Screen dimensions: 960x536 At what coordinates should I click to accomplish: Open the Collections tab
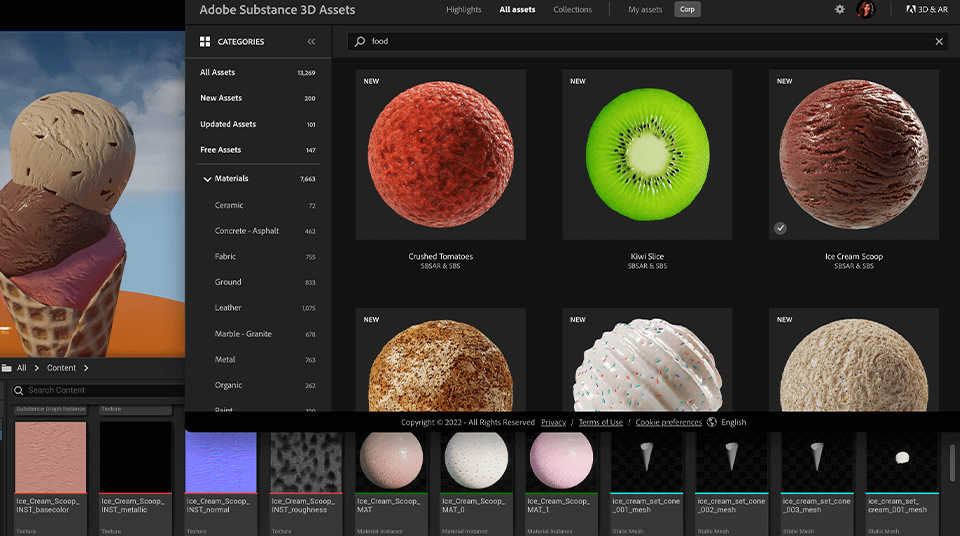(572, 9)
